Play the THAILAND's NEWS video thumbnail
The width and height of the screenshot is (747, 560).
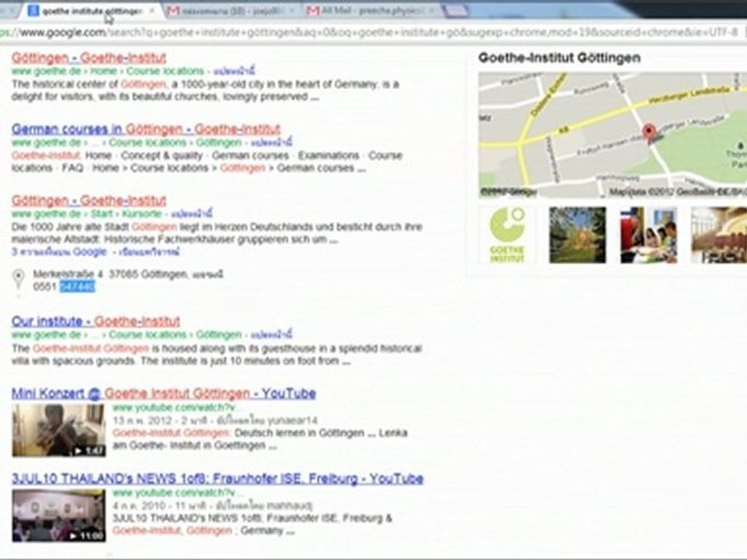click(x=58, y=516)
